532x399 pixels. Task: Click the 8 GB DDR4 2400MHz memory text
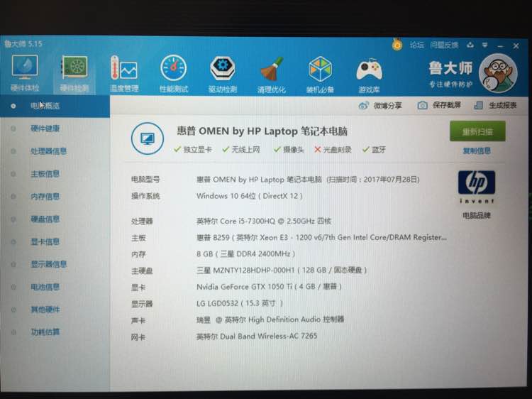coord(245,254)
